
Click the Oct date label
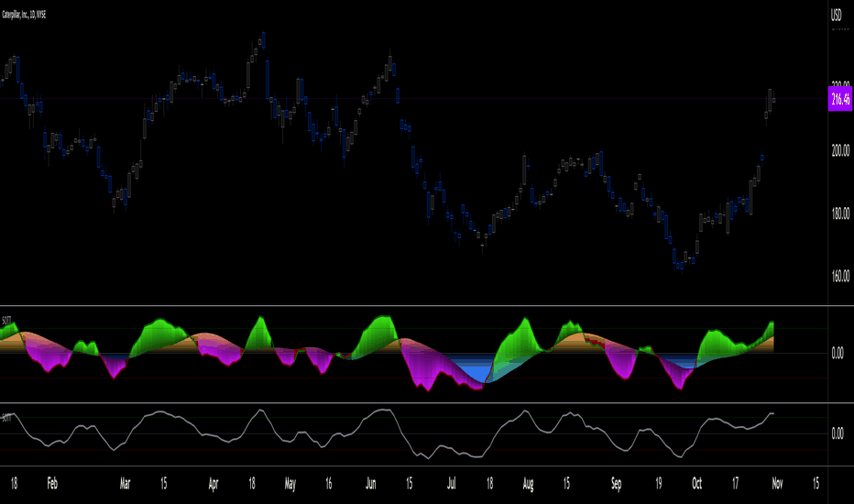[696, 483]
